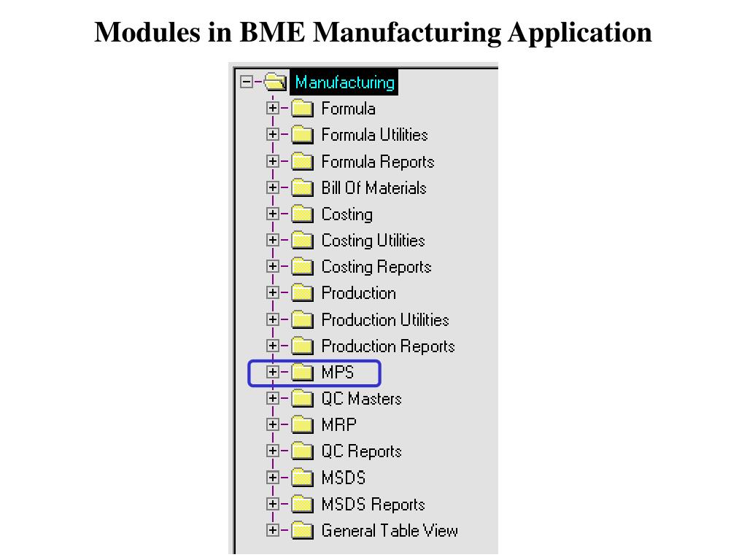This screenshot has width=747, height=560.
Task: Select the MSDS tree label
Action: (344, 478)
